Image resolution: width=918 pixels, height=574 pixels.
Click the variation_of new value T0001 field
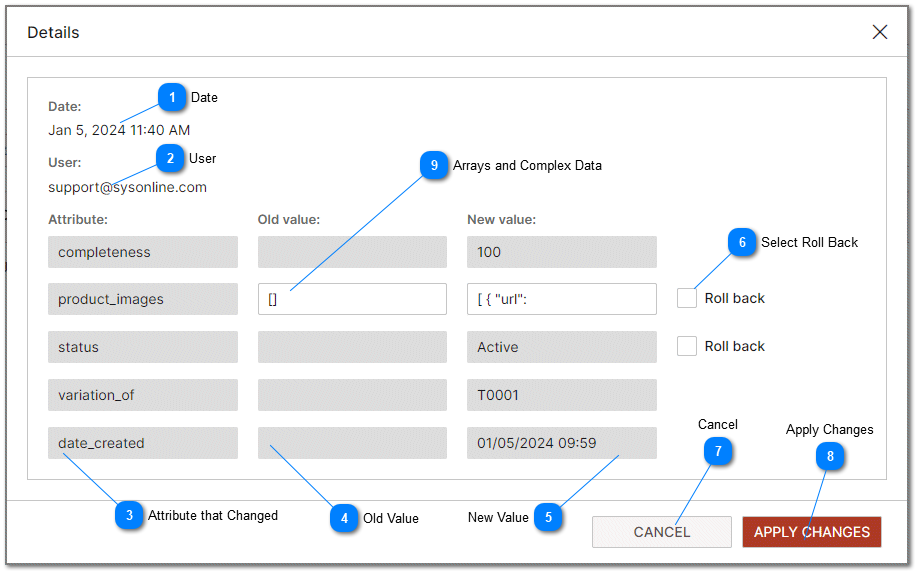(561, 395)
